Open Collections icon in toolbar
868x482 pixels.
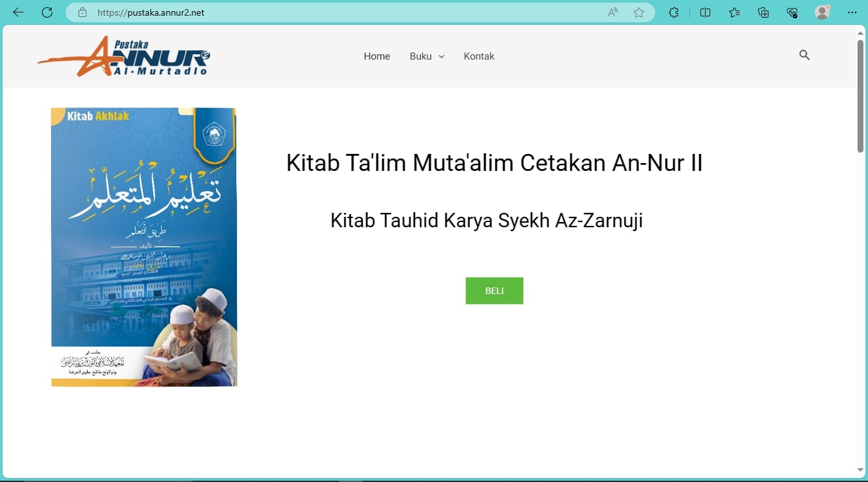click(763, 12)
